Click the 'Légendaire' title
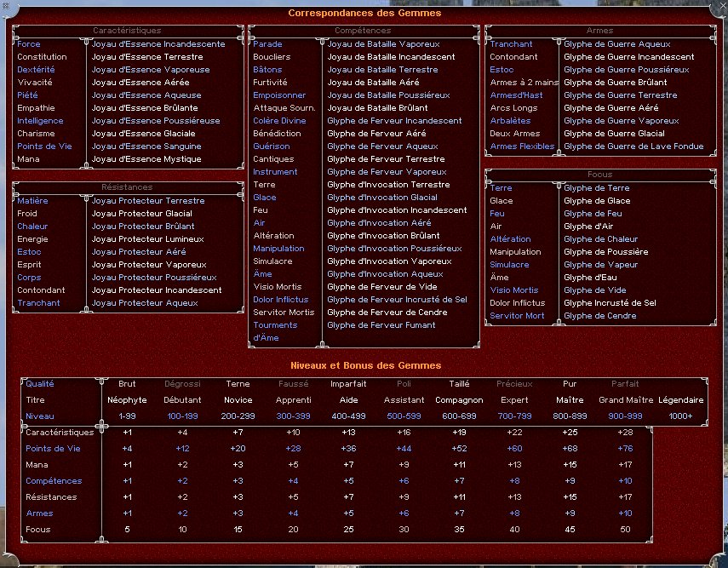The image size is (728, 568). [680, 400]
